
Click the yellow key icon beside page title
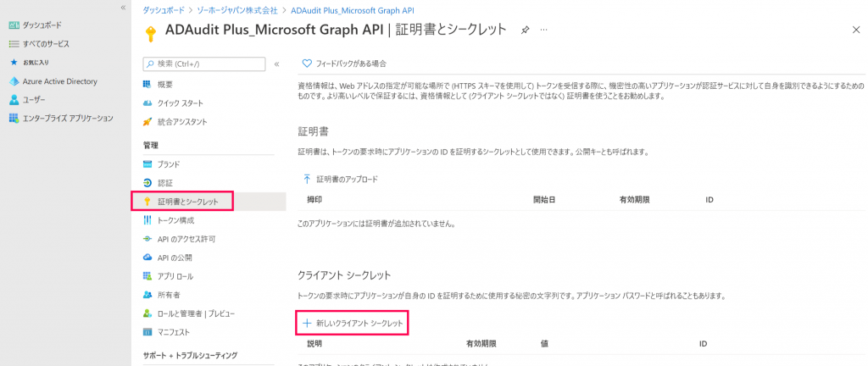click(149, 34)
